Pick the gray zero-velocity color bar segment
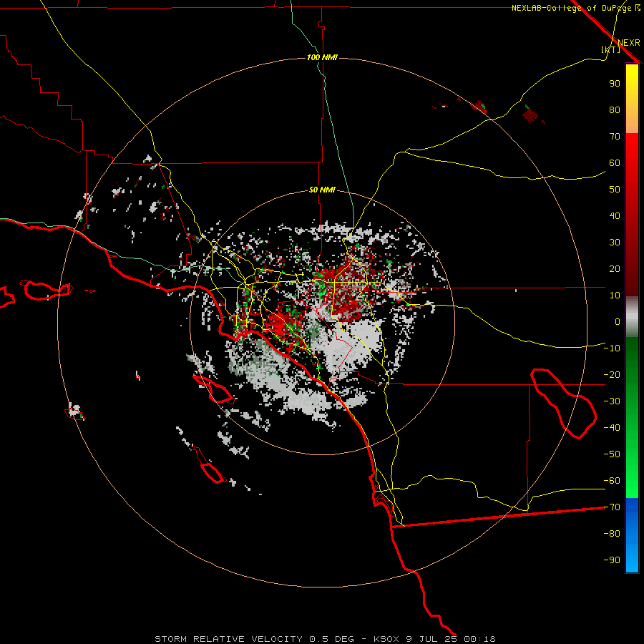 point(632,317)
